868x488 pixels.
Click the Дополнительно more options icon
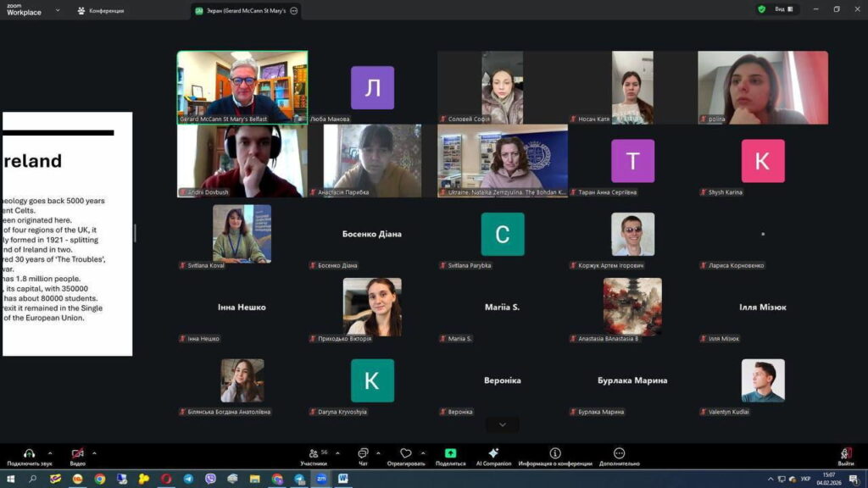pos(619,453)
